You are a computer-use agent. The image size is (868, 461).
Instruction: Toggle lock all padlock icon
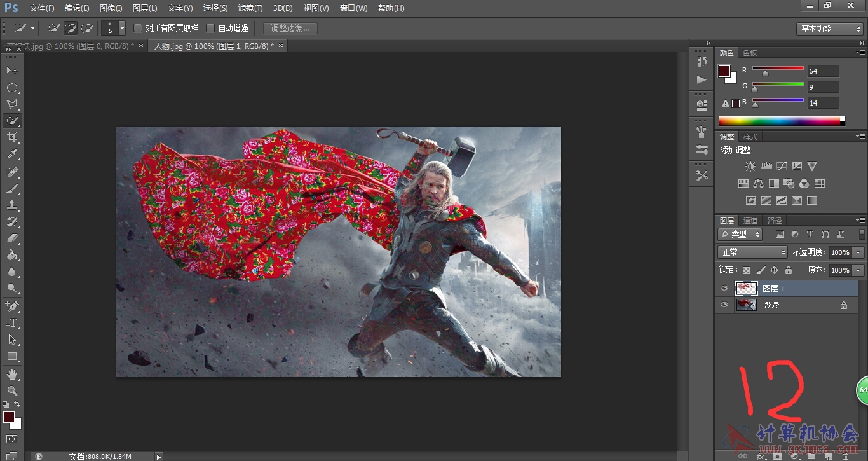pos(789,270)
